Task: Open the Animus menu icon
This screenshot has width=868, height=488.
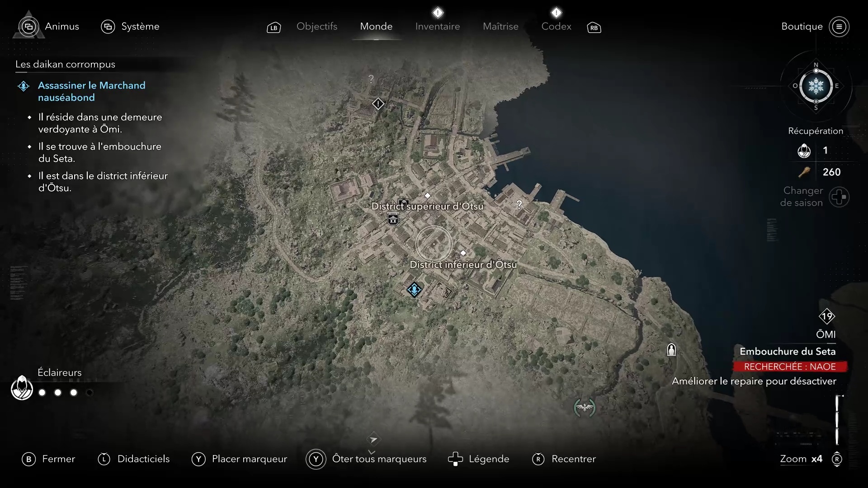Action: tap(28, 27)
